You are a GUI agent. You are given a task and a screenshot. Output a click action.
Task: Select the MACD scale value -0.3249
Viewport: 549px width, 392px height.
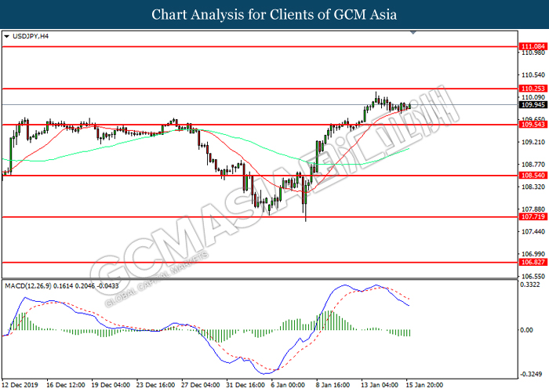coord(531,374)
